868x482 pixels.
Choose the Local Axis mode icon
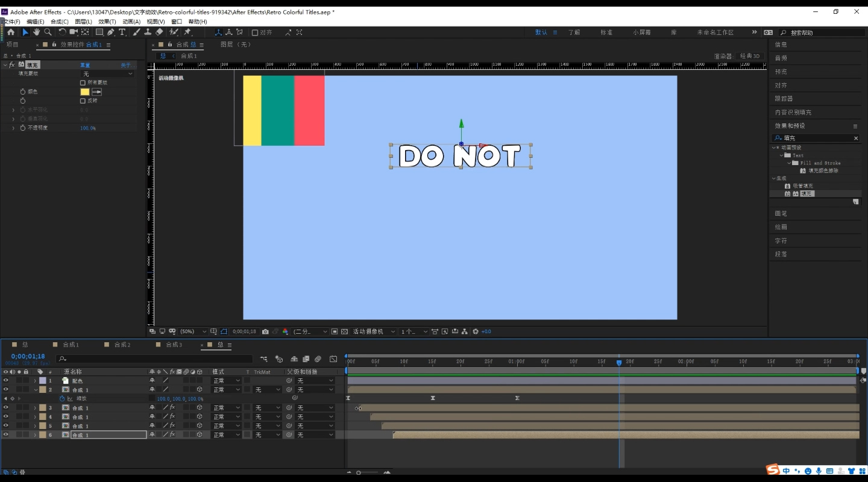pos(218,32)
